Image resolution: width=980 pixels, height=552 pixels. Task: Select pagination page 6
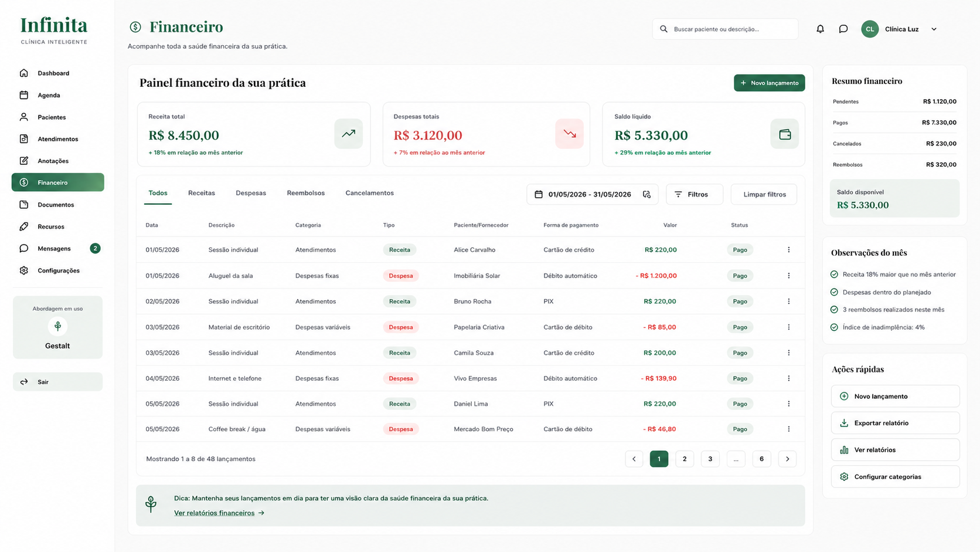tap(761, 459)
